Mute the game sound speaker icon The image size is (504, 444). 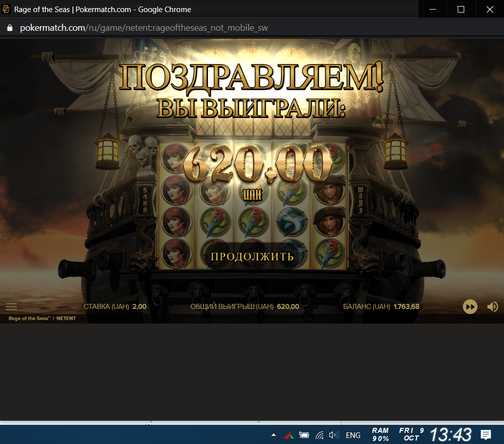point(492,306)
